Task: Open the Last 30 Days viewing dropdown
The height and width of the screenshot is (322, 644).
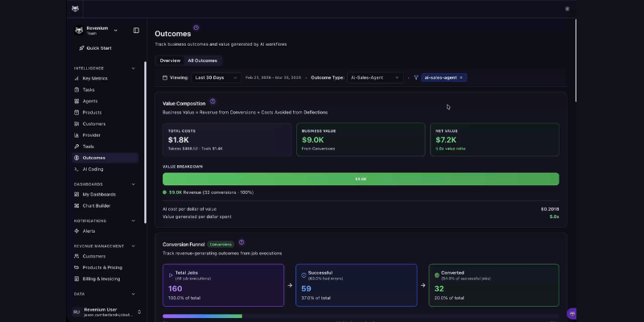Action: coord(215,78)
